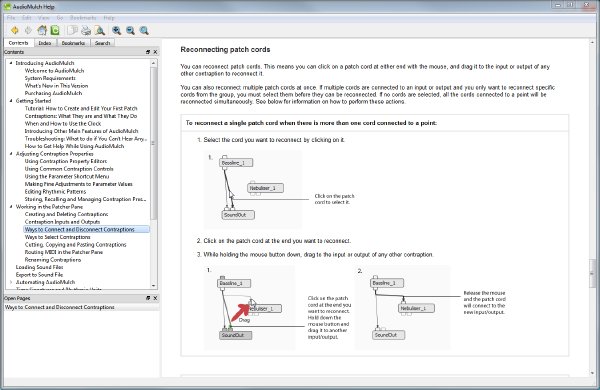Click the Contents tree vertical scrollbar thumb
600x390 pixels.
153,143
